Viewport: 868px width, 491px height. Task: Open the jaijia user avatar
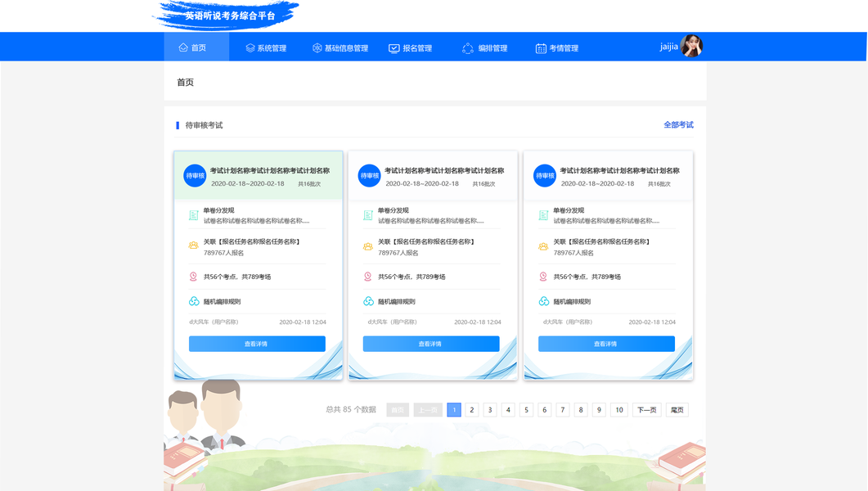[691, 46]
